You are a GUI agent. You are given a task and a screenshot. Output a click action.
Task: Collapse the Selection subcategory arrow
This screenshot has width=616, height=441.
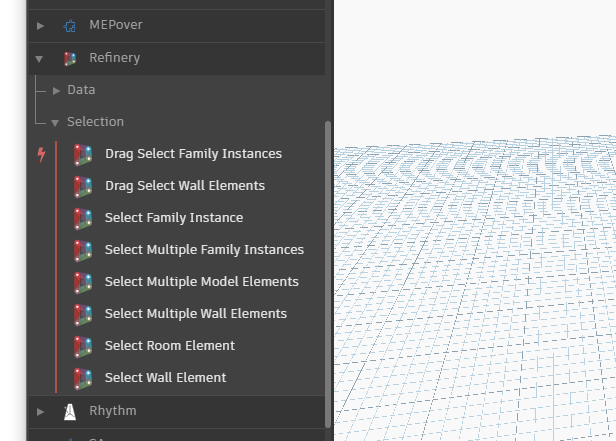[x=56, y=122]
